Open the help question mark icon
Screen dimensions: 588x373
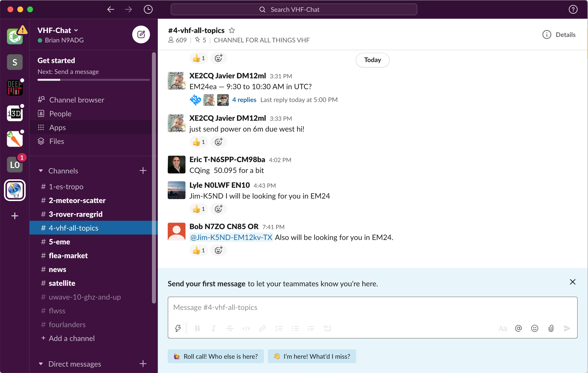573,10
